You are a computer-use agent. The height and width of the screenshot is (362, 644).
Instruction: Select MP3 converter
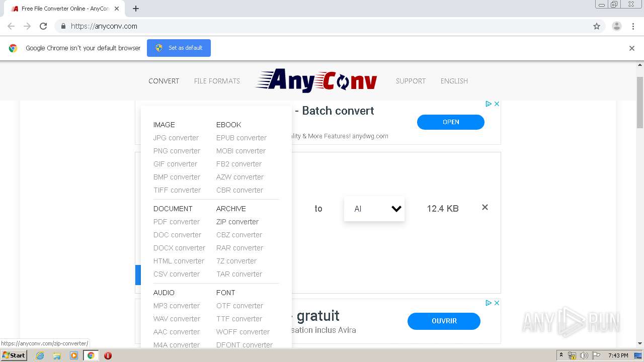click(x=177, y=306)
